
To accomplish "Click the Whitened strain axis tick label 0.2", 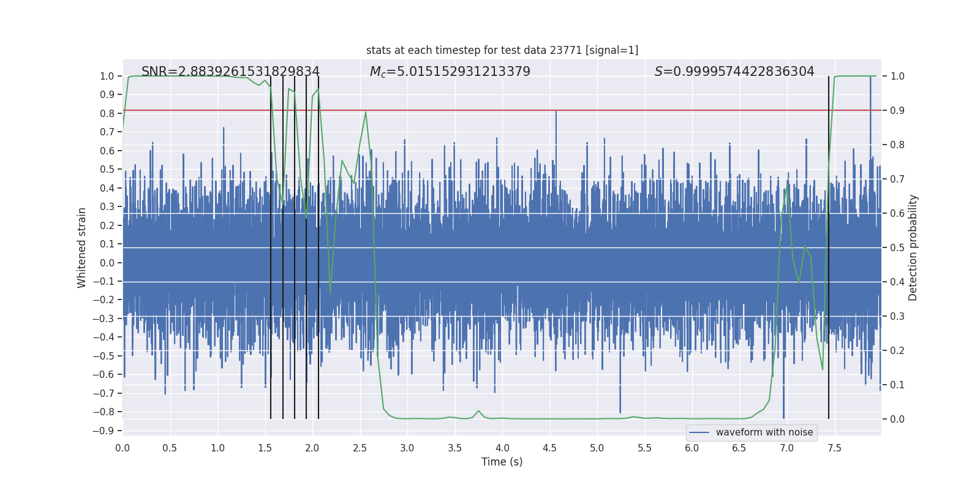I will click(x=107, y=225).
